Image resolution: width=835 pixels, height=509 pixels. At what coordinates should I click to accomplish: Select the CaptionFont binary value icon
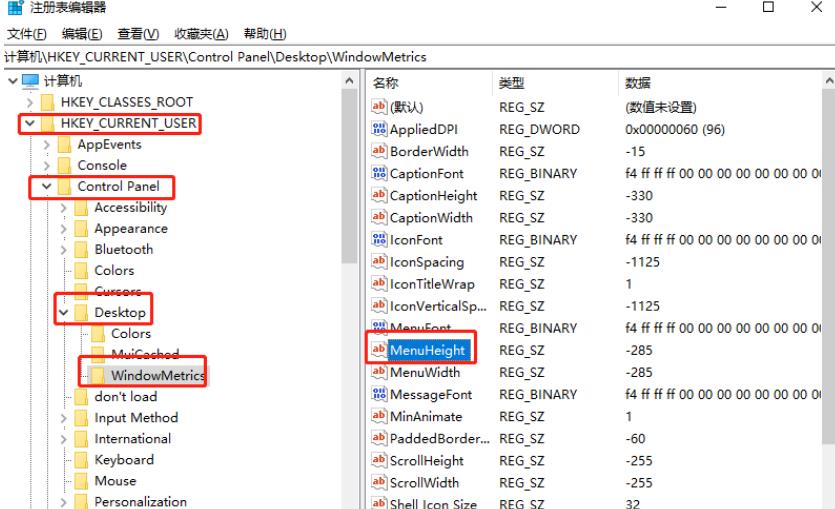[x=379, y=173]
